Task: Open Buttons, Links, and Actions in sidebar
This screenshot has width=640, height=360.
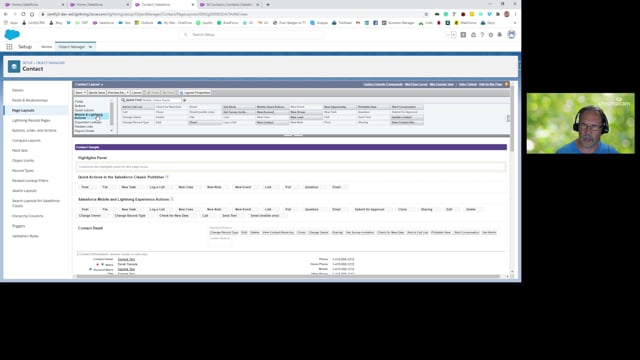Action: pyautogui.click(x=34, y=131)
